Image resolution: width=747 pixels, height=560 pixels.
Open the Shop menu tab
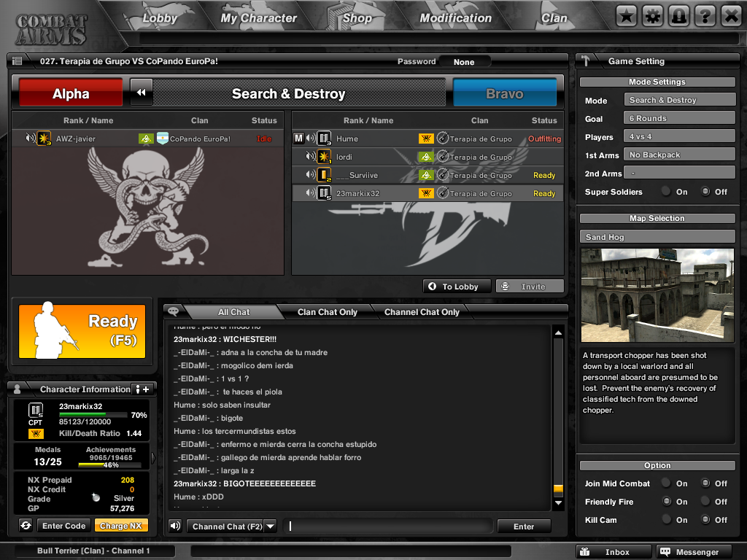click(x=357, y=17)
